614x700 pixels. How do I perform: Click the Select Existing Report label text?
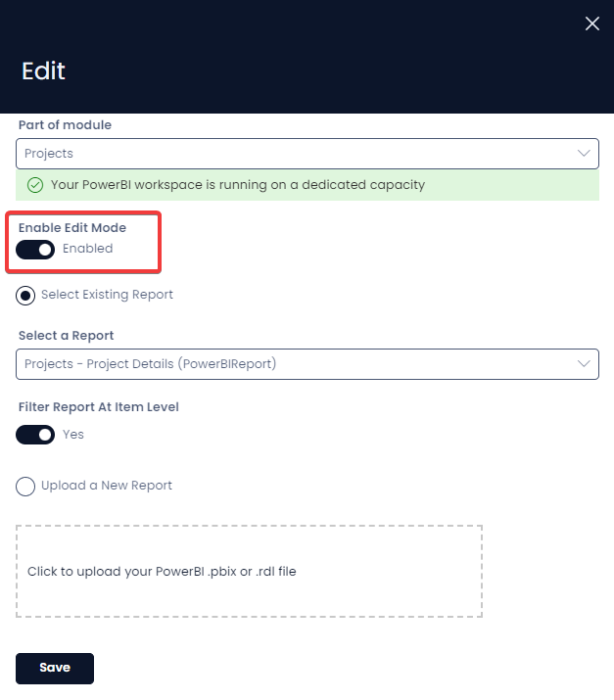107,295
